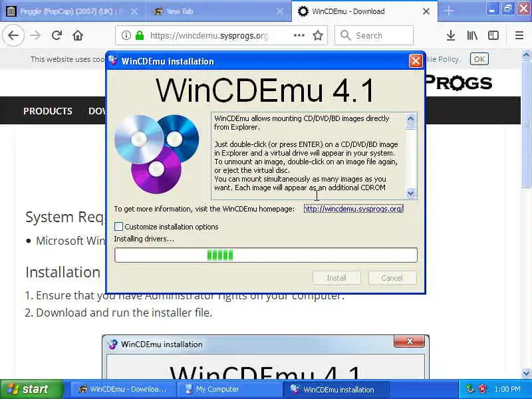Click the page scrollbar down arrow

click(526, 374)
